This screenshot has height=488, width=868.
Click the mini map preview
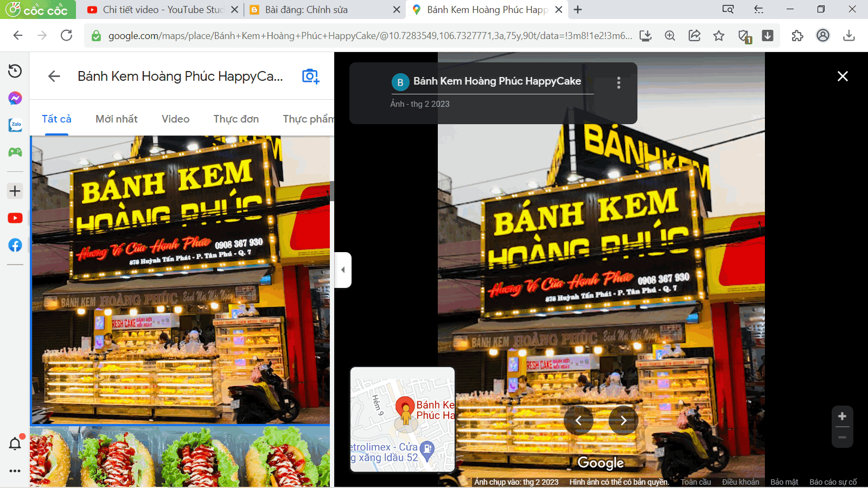click(403, 419)
